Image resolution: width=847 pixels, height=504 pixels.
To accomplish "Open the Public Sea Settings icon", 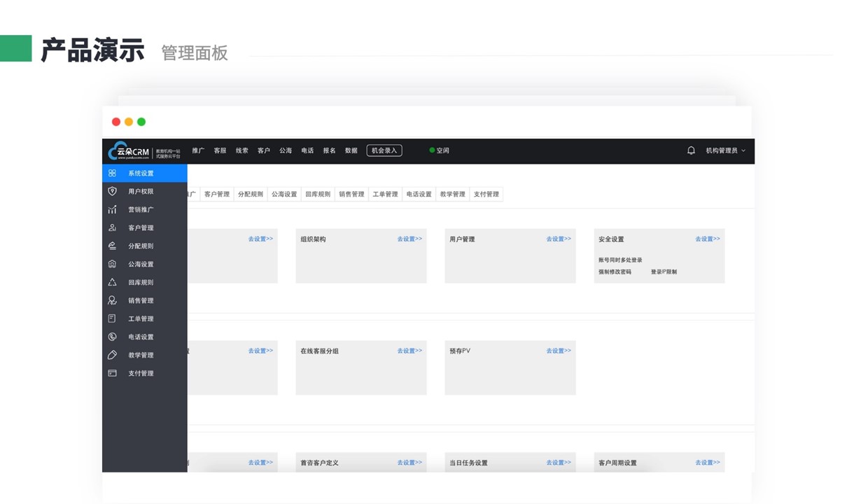I will 112,264.
